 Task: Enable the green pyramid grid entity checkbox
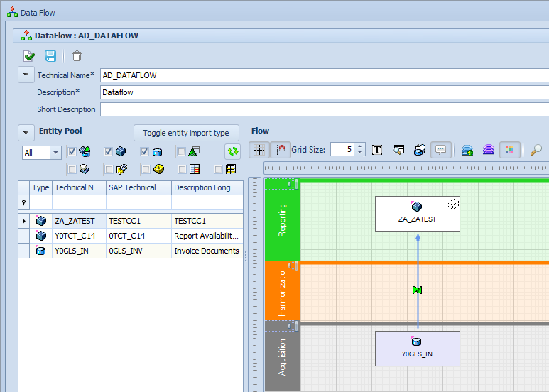[x=182, y=151]
